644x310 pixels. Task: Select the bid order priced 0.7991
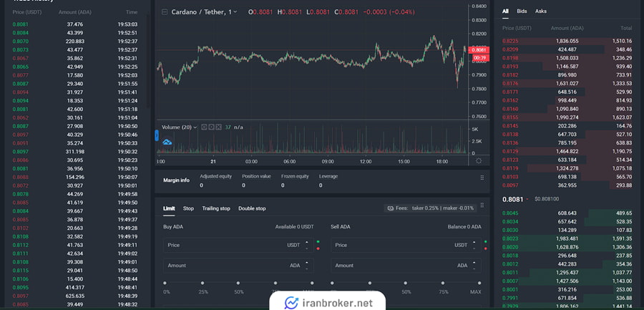point(567,298)
